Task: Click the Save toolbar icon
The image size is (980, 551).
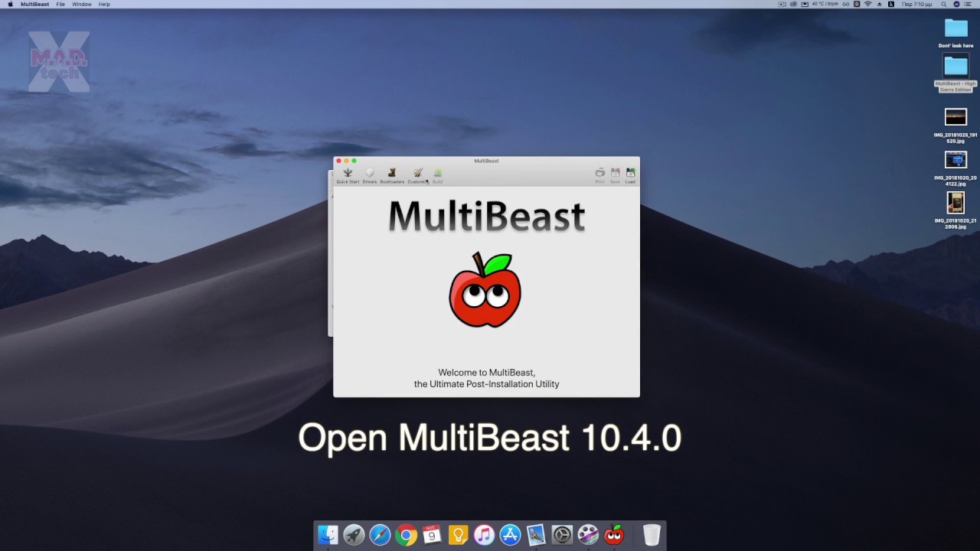Action: pyautogui.click(x=615, y=176)
